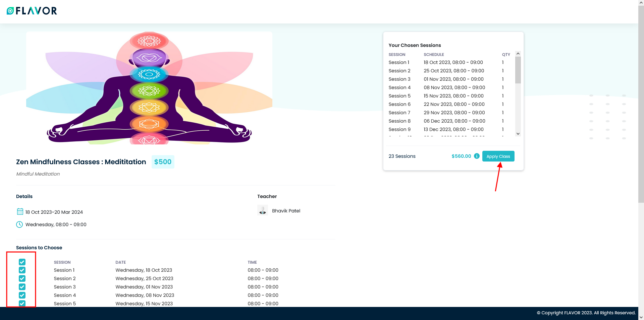
Task: Click 'Wednesday, 25 Oct 2023' date cell
Action: point(144,278)
